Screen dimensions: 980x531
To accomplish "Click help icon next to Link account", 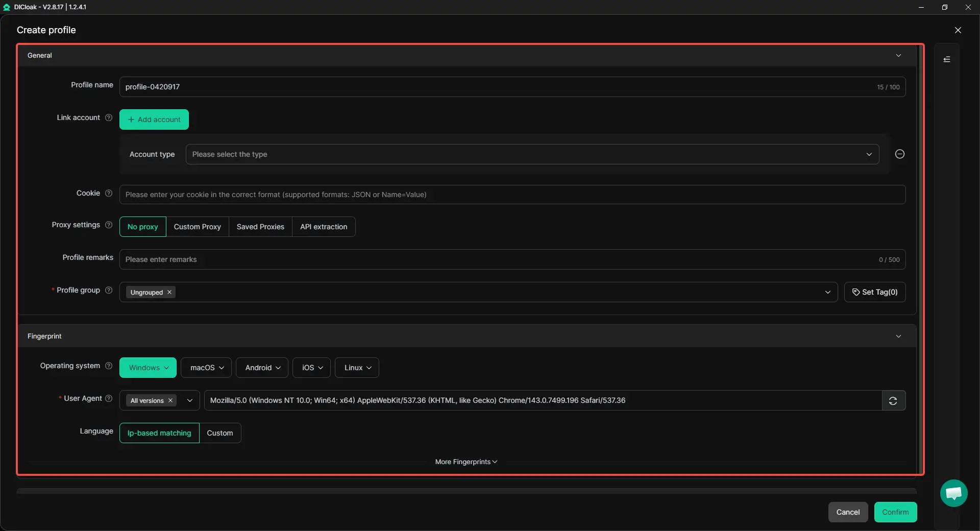I will coord(109,118).
